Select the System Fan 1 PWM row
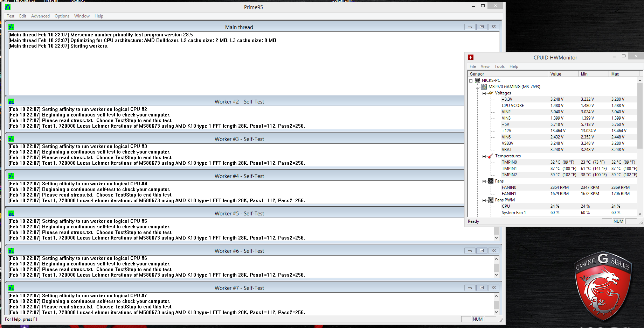Viewport: 644px width, 328px height. coord(568,213)
